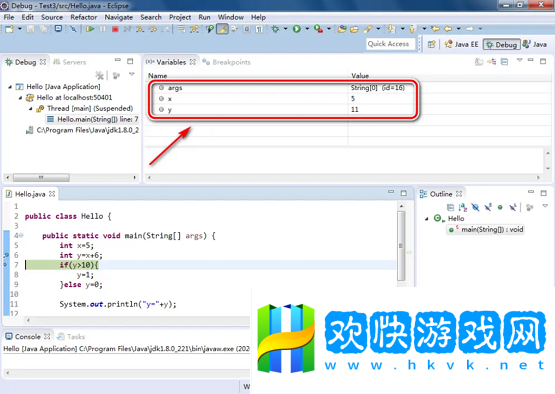Viewport: 555px width, 394px height.
Task: Click the Quick Access field
Action: pos(390,44)
